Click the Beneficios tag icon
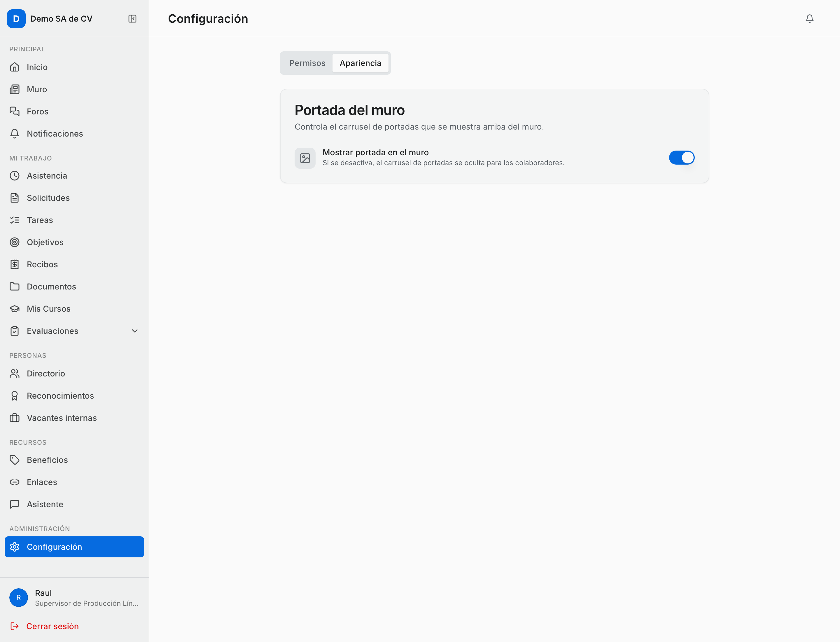The height and width of the screenshot is (642, 840). (15, 460)
